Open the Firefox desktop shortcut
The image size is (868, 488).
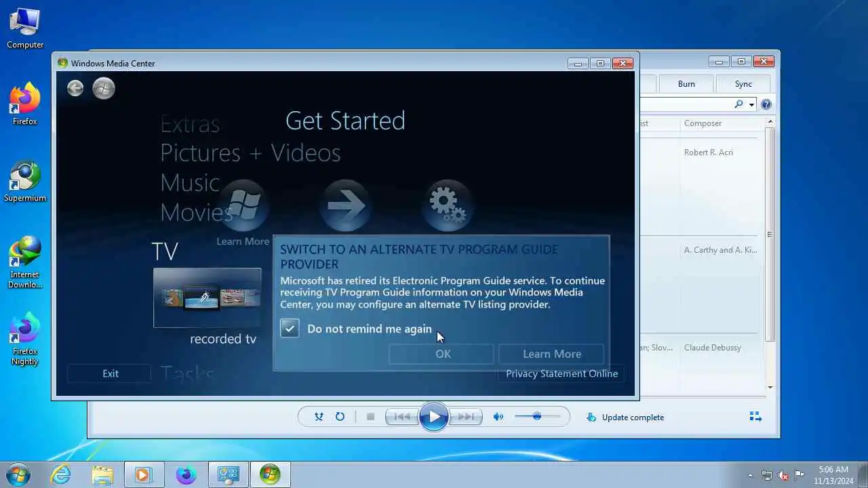click(x=25, y=104)
